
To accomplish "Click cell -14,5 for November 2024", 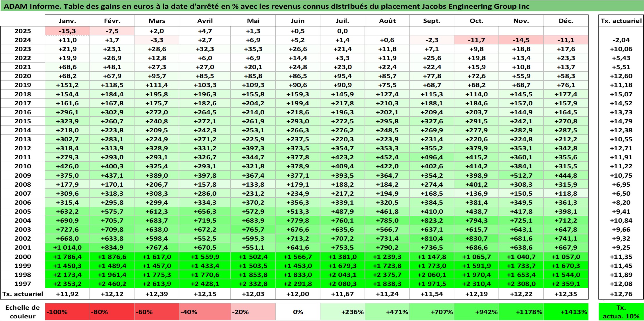I will 521,40.
